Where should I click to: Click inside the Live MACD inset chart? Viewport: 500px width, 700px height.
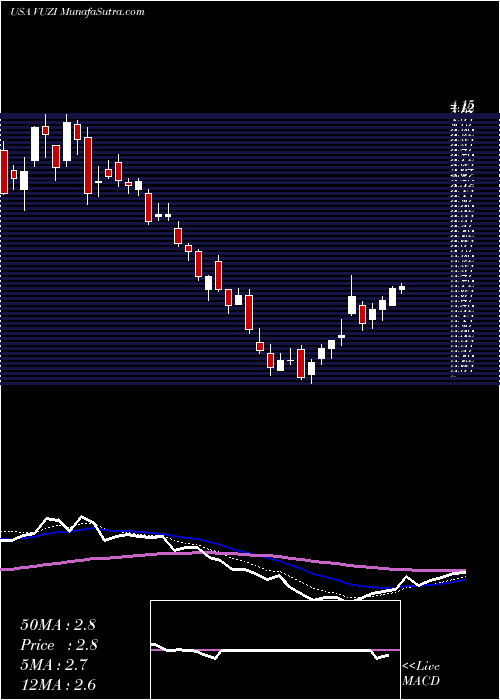pos(275,650)
